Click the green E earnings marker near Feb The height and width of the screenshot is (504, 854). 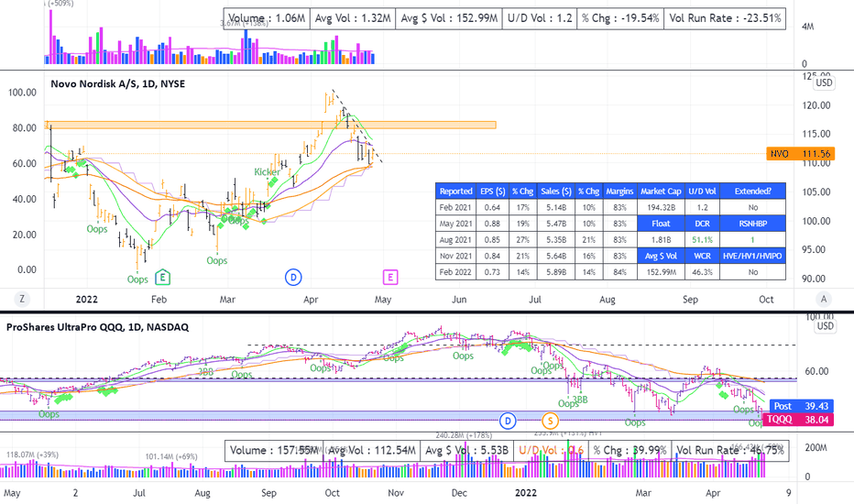[x=162, y=278]
